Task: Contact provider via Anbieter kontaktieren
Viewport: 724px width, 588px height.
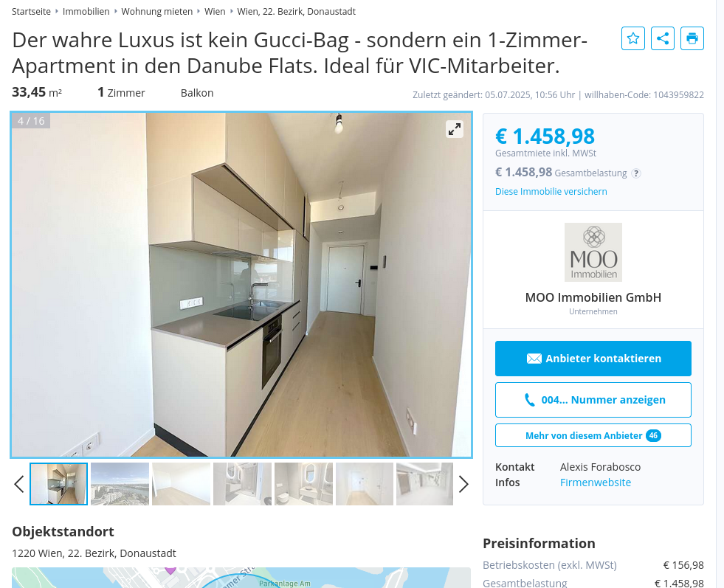Action: pos(593,359)
